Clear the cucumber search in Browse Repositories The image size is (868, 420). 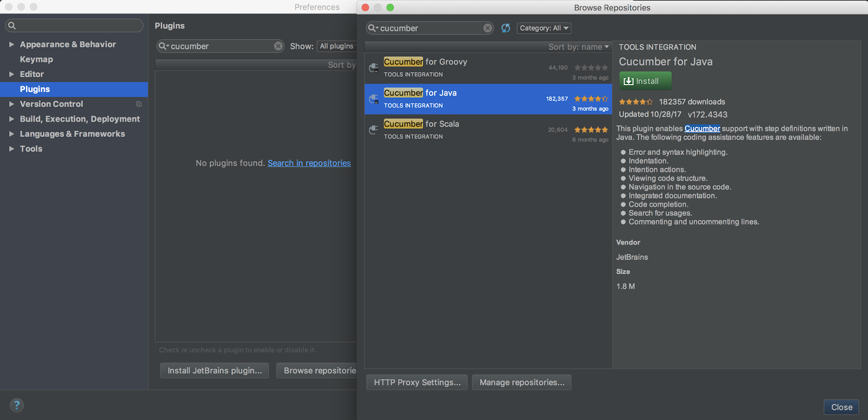pyautogui.click(x=488, y=28)
